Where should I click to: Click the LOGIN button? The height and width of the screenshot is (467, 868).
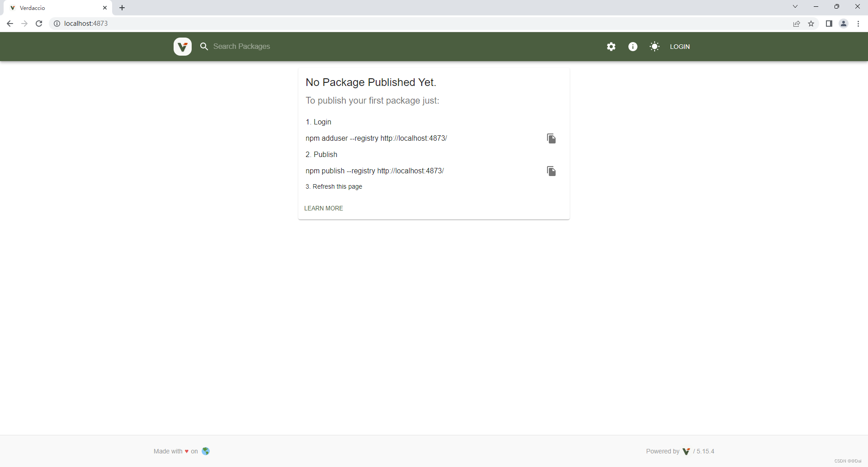click(x=679, y=47)
